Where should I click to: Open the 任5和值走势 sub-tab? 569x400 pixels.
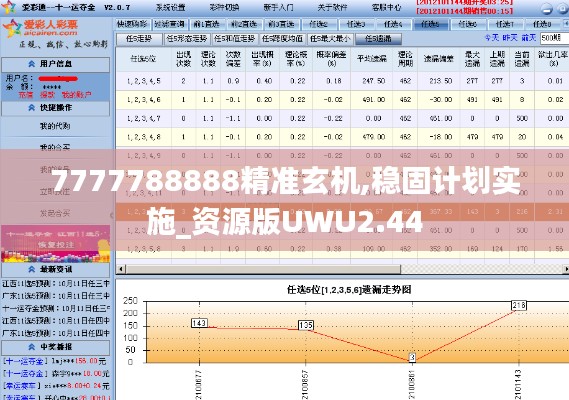235,38
